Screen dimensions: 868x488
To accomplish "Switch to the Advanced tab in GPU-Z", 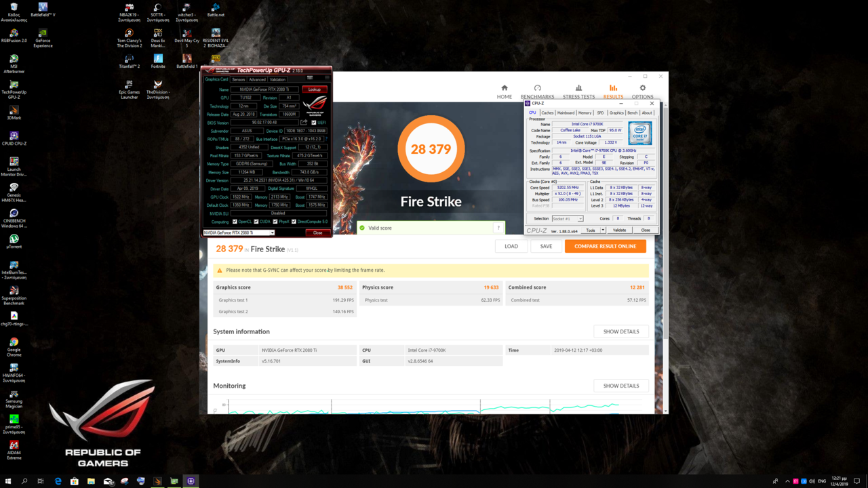I will tap(257, 79).
